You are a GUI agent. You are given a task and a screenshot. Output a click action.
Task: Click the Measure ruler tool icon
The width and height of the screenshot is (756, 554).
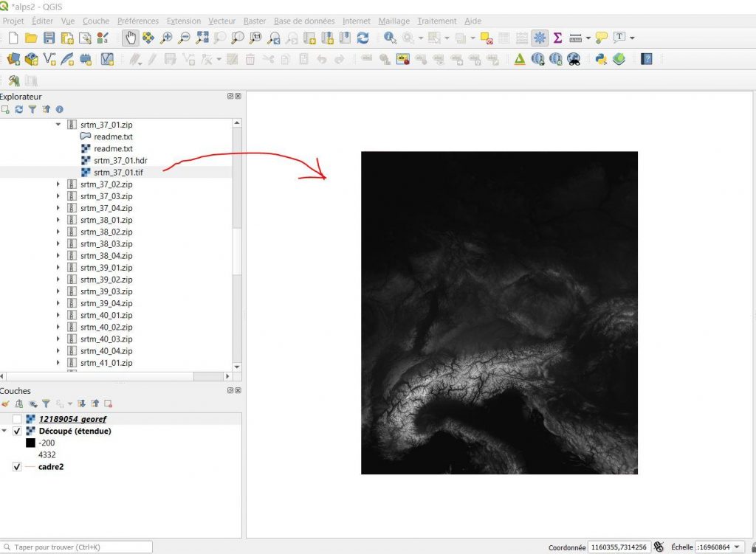tap(575, 38)
